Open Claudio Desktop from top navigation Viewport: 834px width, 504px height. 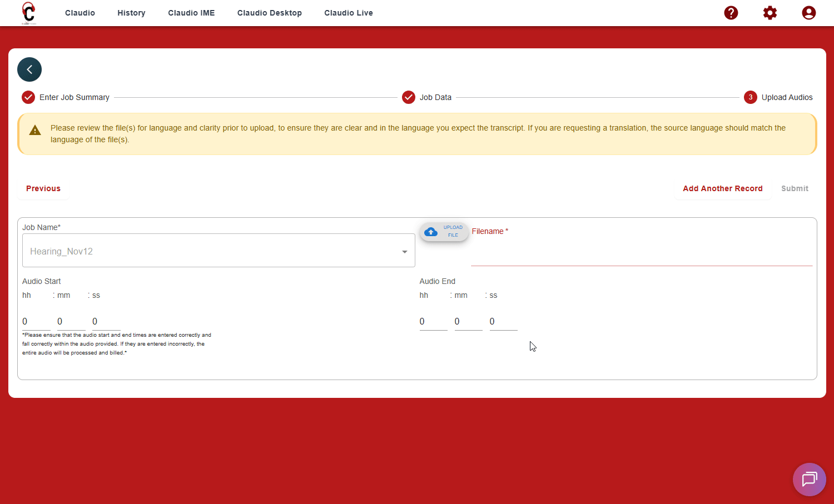(x=269, y=13)
